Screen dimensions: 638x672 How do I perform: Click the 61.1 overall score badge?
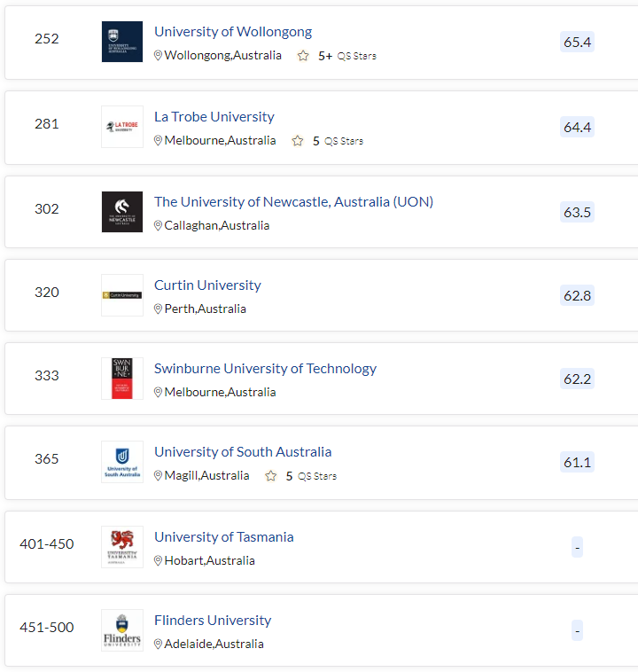point(577,462)
